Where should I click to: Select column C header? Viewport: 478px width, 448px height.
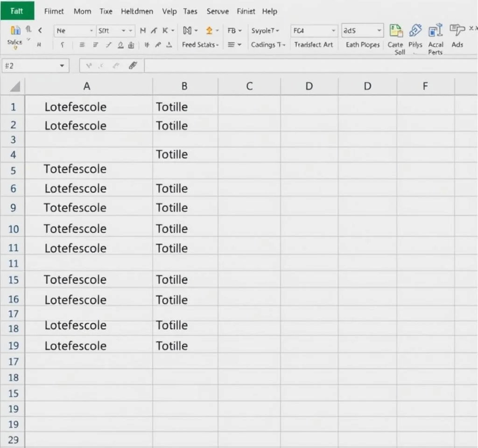[x=249, y=86]
